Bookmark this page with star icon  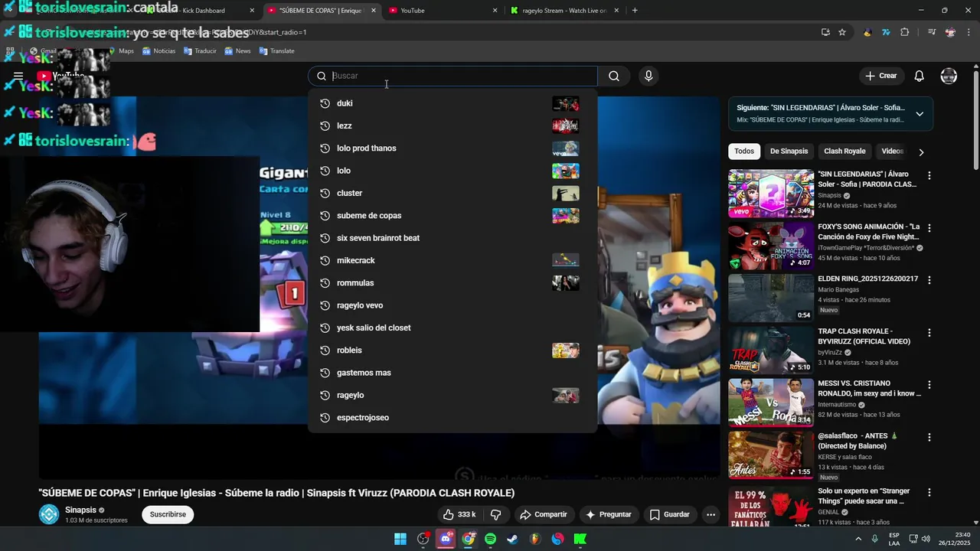(x=842, y=32)
